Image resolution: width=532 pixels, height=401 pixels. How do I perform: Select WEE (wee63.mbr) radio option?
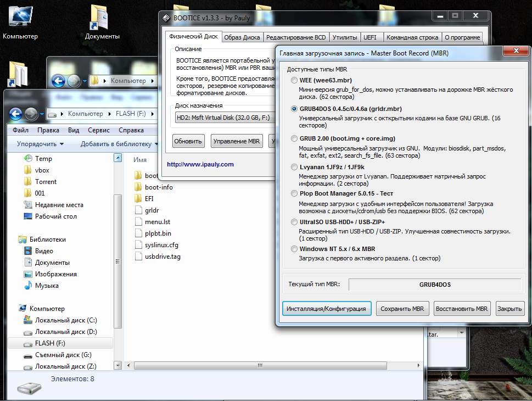[x=294, y=81]
